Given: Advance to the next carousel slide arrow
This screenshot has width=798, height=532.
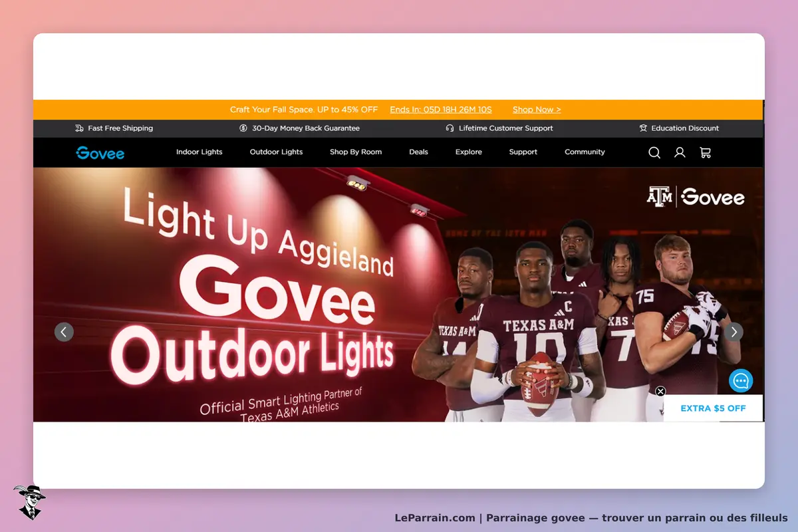Looking at the screenshot, I should [733, 332].
